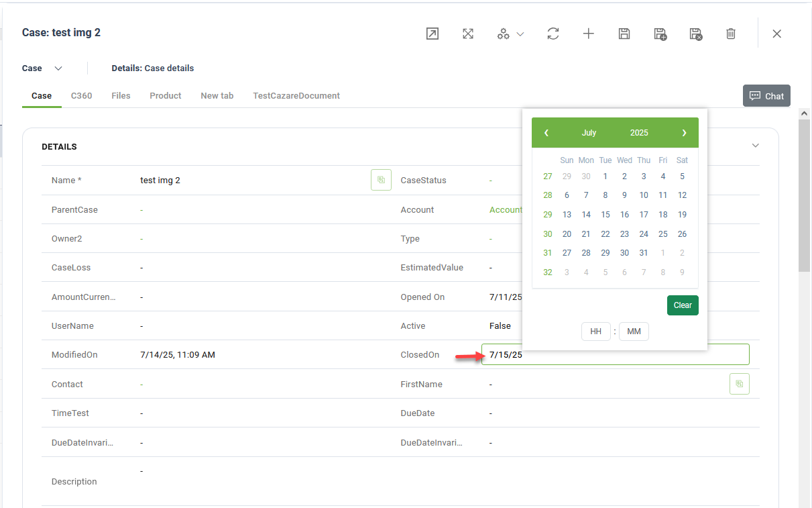The width and height of the screenshot is (812, 508).
Task: Click the MM minutes input
Action: [634, 332]
